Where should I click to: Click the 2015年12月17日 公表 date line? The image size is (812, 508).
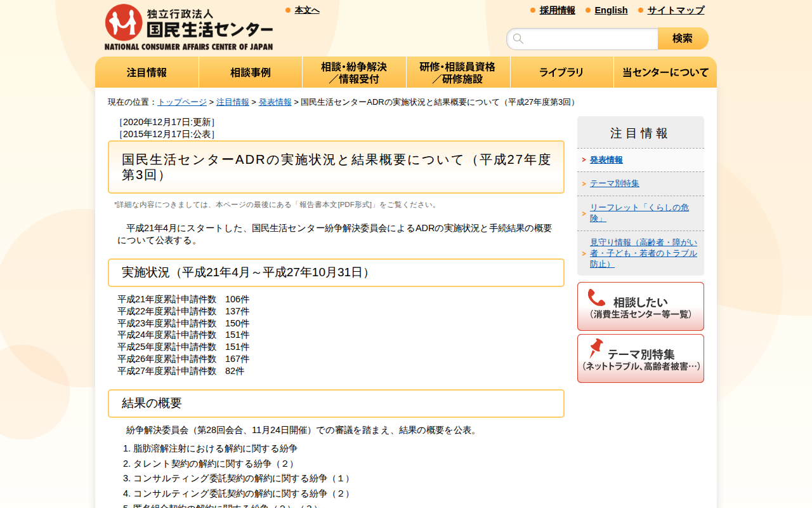pos(167,134)
